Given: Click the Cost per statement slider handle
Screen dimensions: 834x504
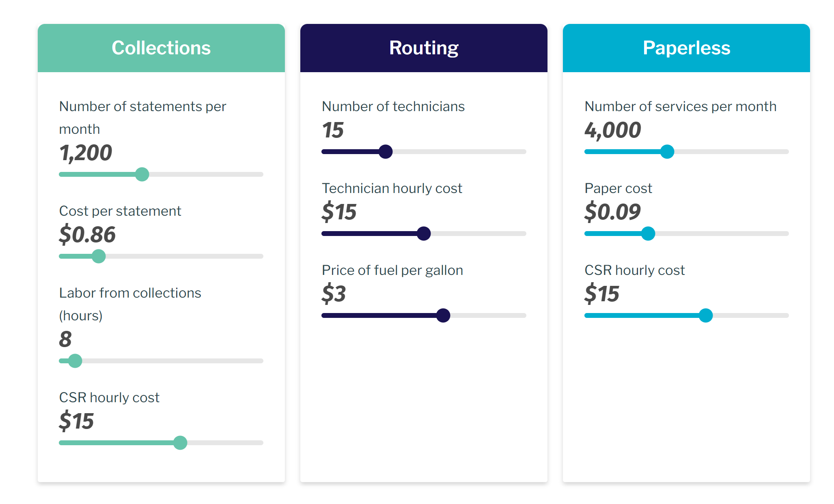Looking at the screenshot, I should point(99,256).
